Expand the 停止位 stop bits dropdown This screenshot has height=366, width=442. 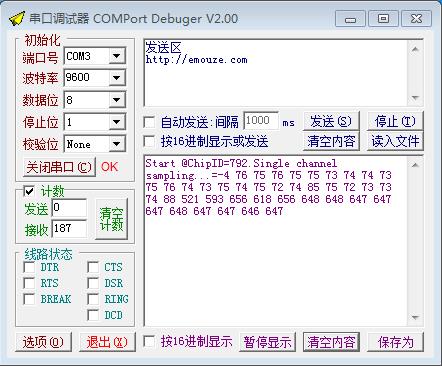(117, 122)
